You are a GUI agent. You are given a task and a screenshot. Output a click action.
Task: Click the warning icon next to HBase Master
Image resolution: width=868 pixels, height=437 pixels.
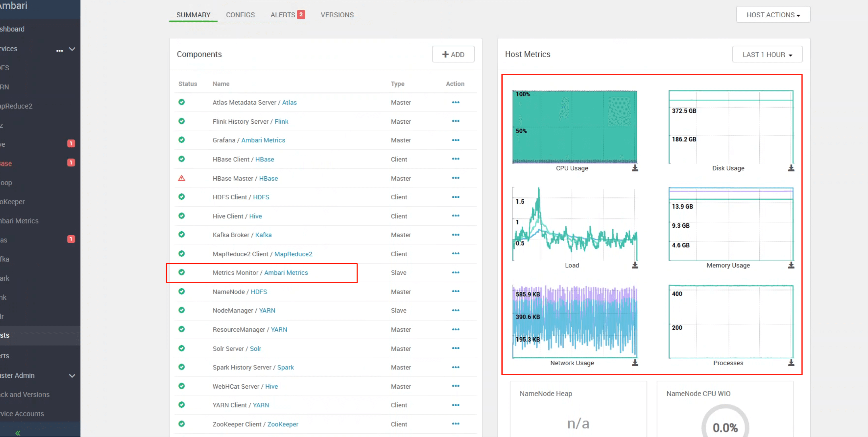[182, 178]
